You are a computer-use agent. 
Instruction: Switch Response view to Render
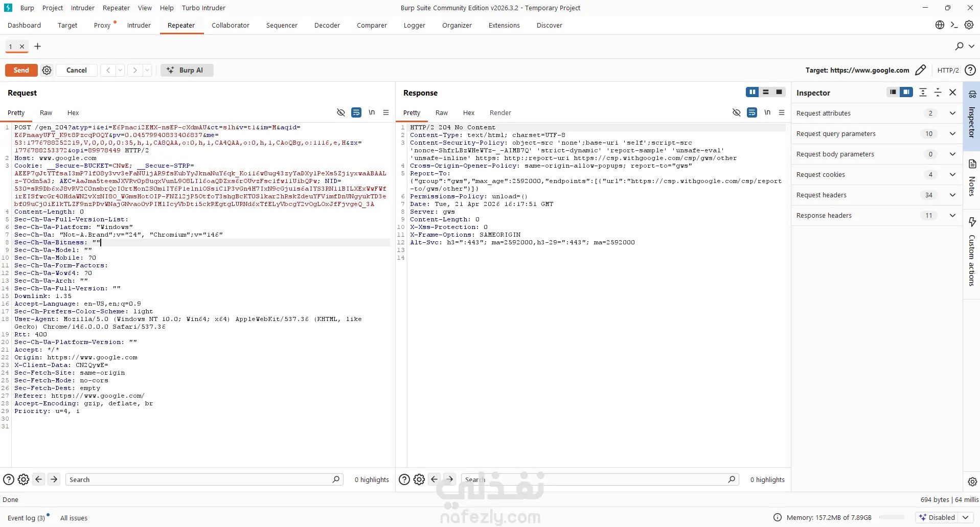(x=500, y=112)
